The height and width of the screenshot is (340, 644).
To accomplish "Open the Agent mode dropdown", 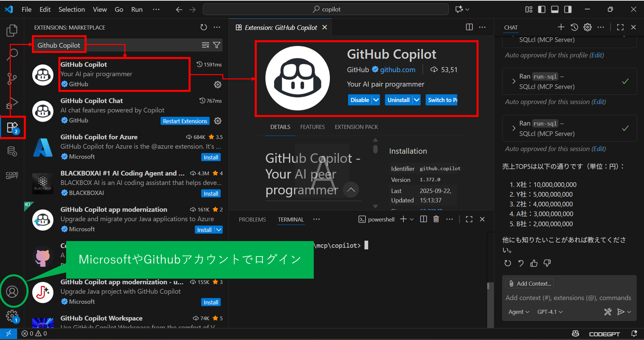I will [519, 312].
